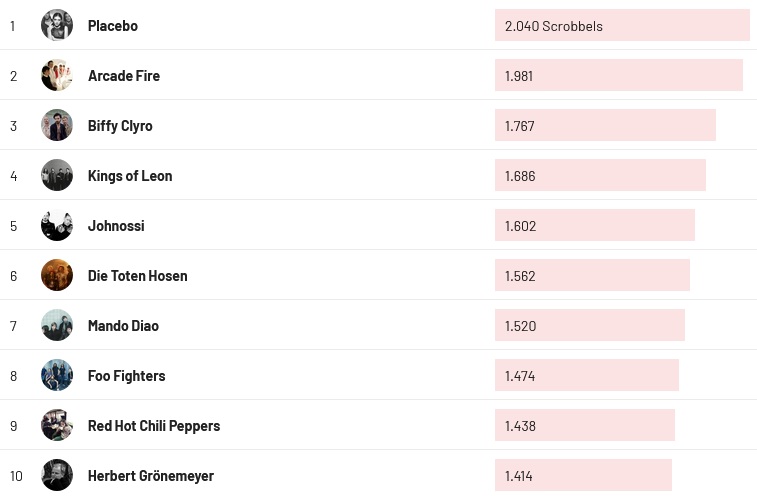Screen dimensions: 757x497
Task: Select the Foo Fighters avatar thumbnail
Action: (57, 375)
